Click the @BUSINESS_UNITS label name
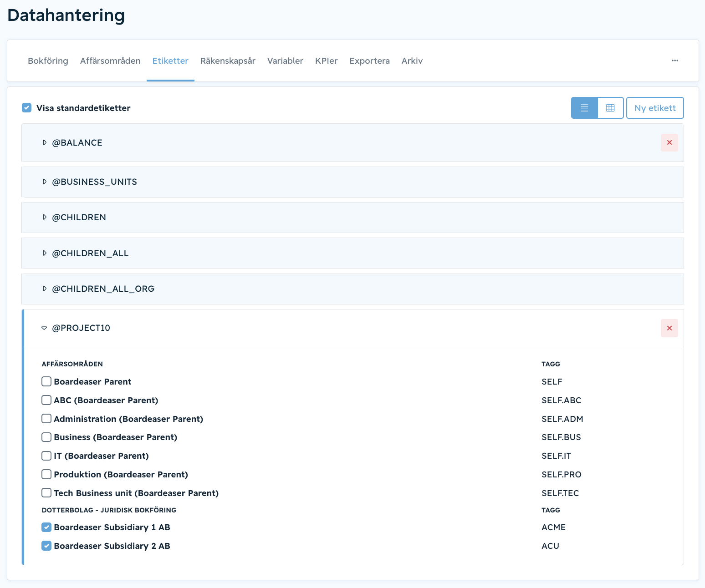Screen dimensions: 705x588 click(x=94, y=182)
